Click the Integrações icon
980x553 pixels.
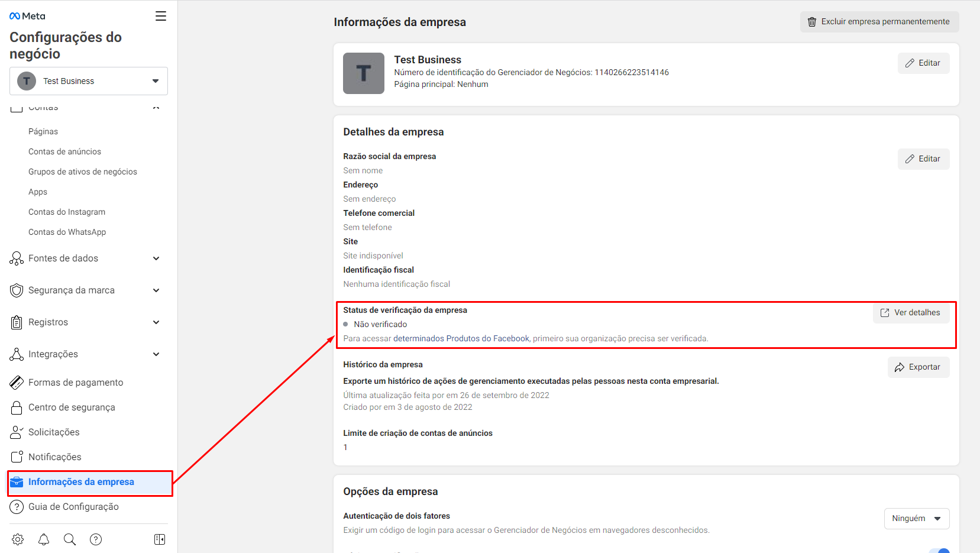pos(17,354)
